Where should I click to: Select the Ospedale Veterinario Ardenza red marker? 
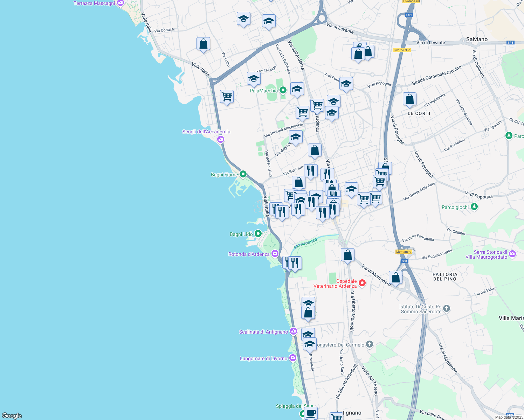pyautogui.click(x=362, y=283)
